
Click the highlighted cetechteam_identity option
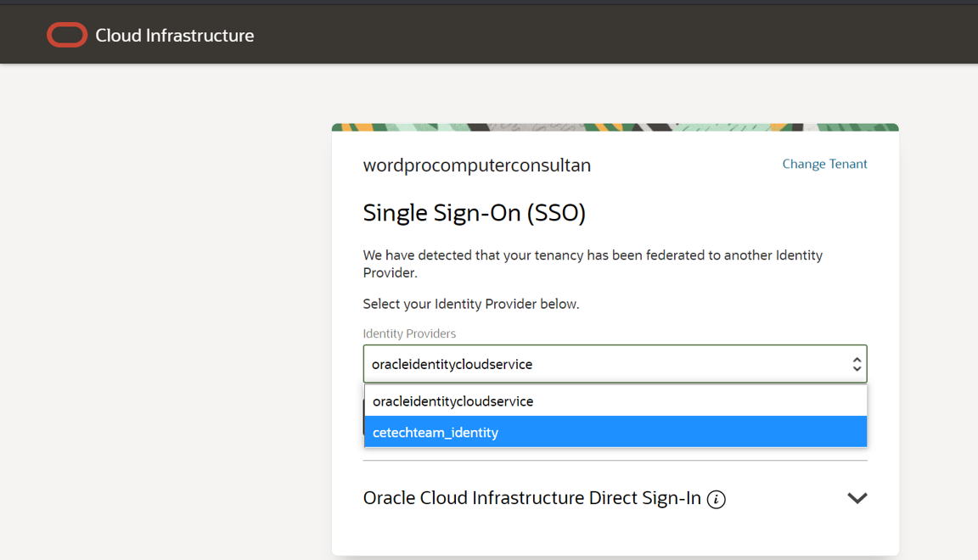(x=615, y=432)
